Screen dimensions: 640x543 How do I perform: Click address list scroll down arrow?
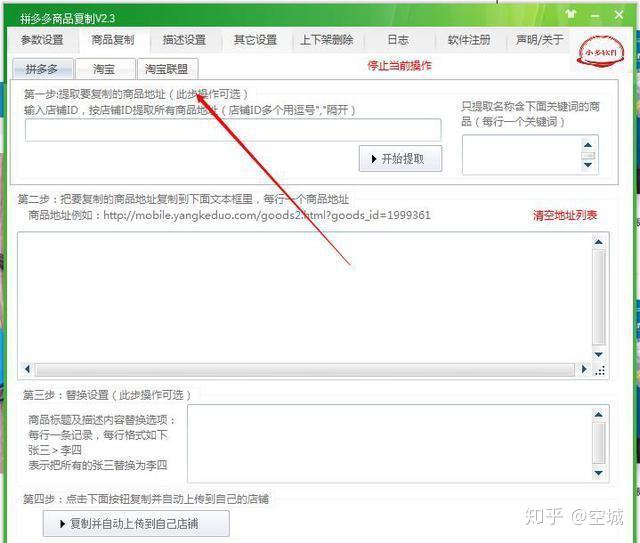tap(599, 354)
